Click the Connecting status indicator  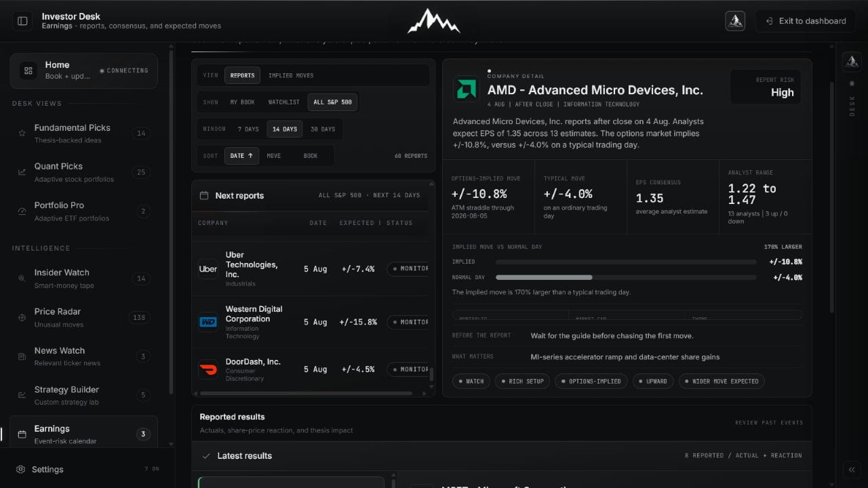click(124, 70)
